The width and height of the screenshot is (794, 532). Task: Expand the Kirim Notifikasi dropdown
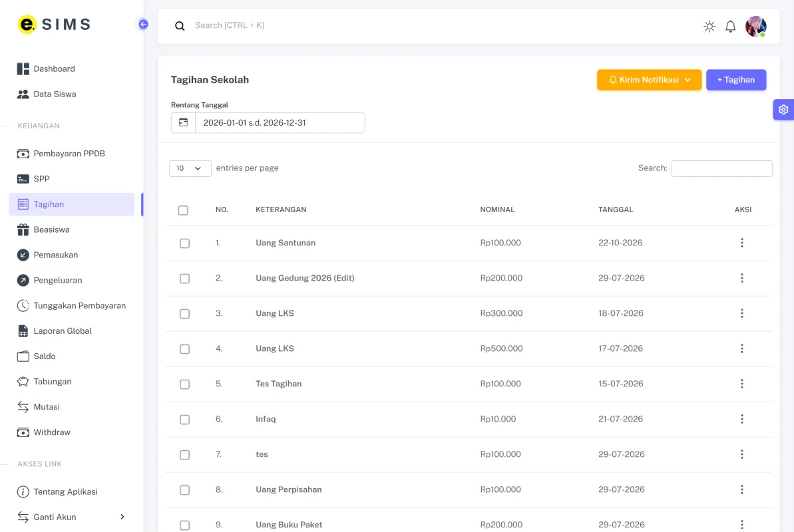(x=649, y=80)
